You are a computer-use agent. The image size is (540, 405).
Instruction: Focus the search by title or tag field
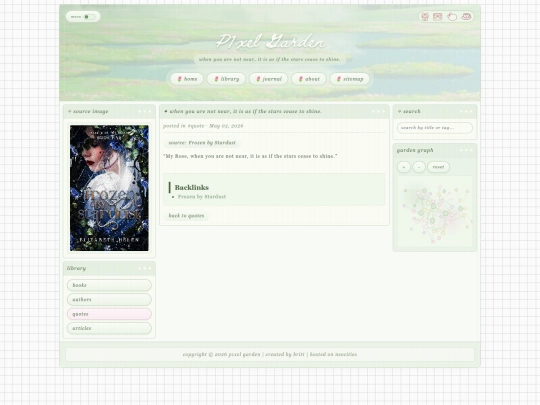click(x=435, y=128)
